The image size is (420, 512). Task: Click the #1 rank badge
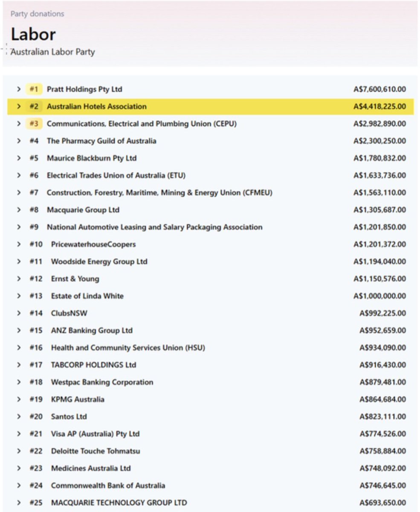(x=34, y=89)
